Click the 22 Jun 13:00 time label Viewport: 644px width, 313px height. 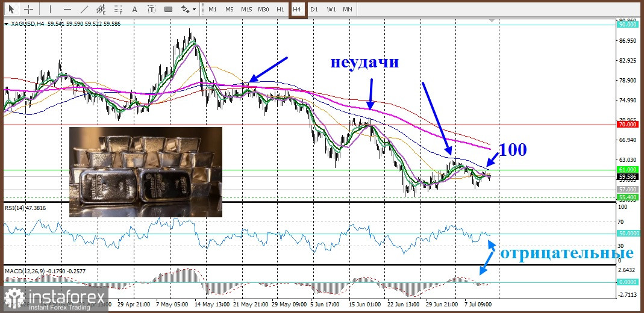pos(402,305)
